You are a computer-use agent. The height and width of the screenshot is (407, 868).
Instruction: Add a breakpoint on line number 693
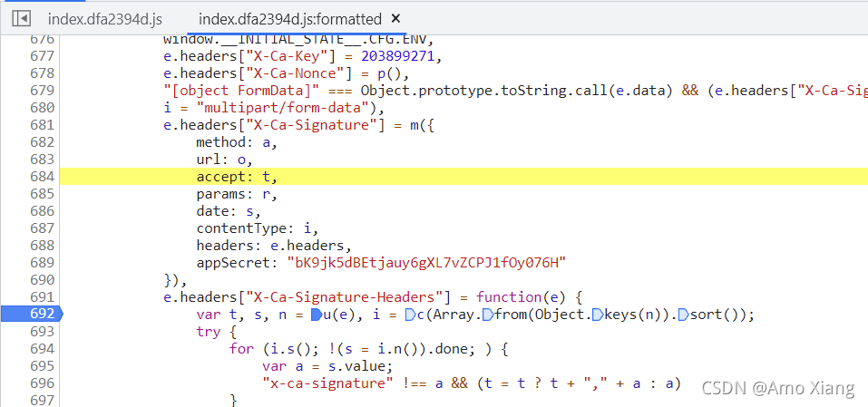click(43, 331)
